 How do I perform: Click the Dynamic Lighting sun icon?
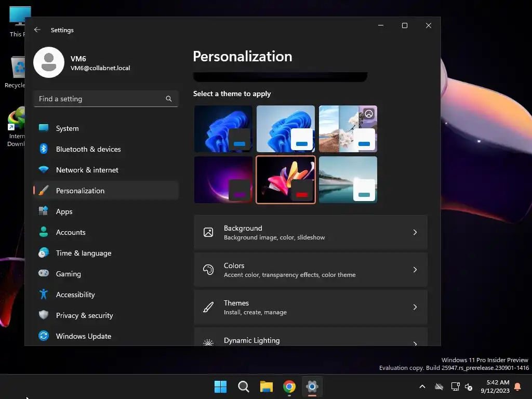tap(208, 342)
